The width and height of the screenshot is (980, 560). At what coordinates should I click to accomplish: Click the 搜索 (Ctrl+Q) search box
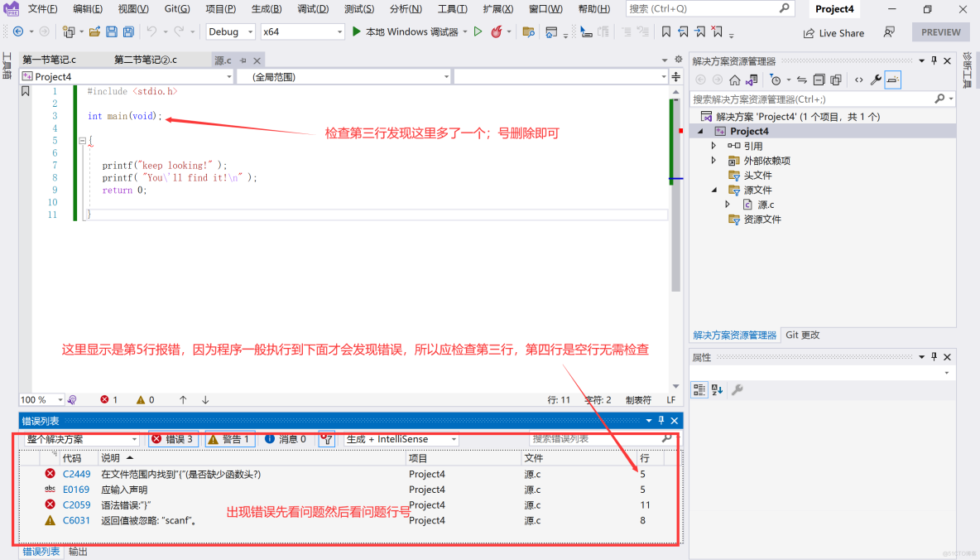[709, 9]
